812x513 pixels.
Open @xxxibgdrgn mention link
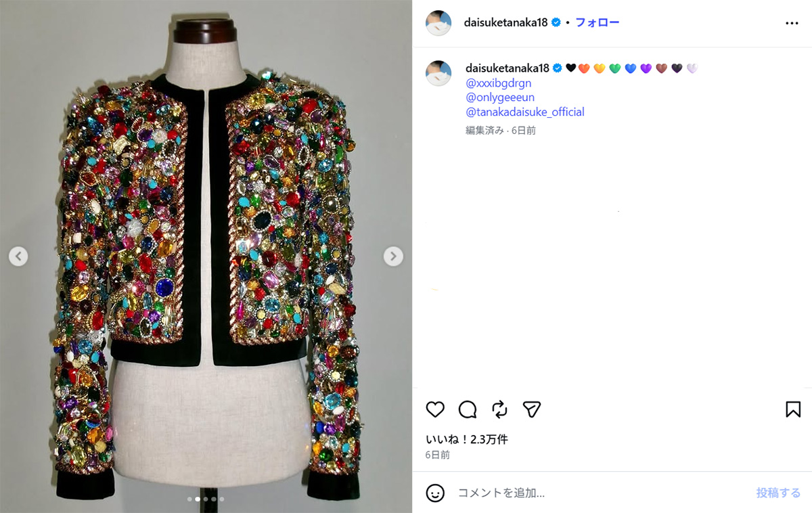499,83
